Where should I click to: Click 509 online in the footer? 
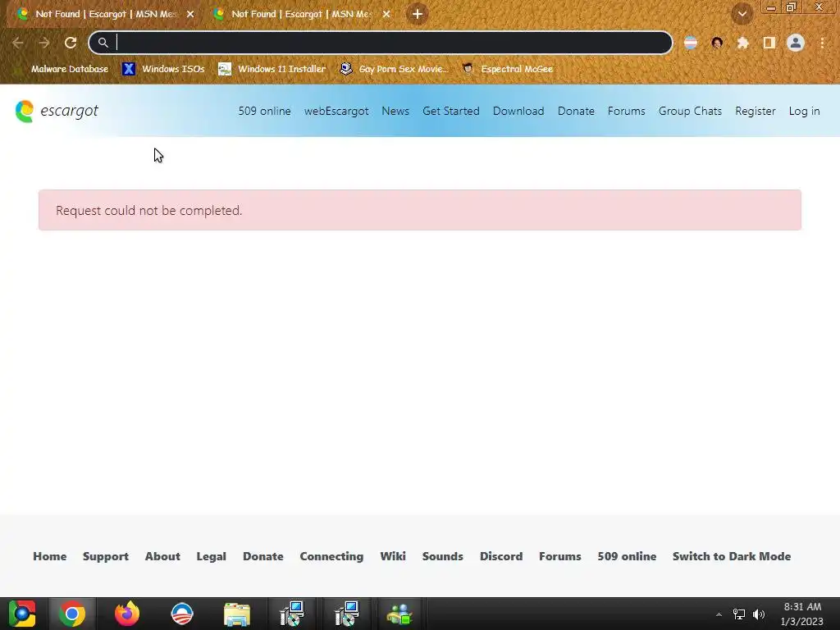[x=627, y=557]
